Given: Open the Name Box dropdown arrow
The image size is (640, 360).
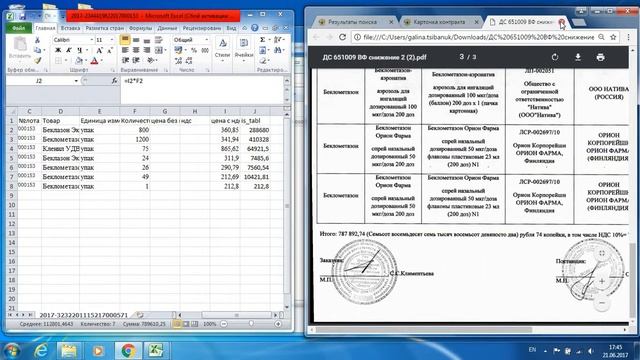Looking at the screenshot, I should (76, 81).
